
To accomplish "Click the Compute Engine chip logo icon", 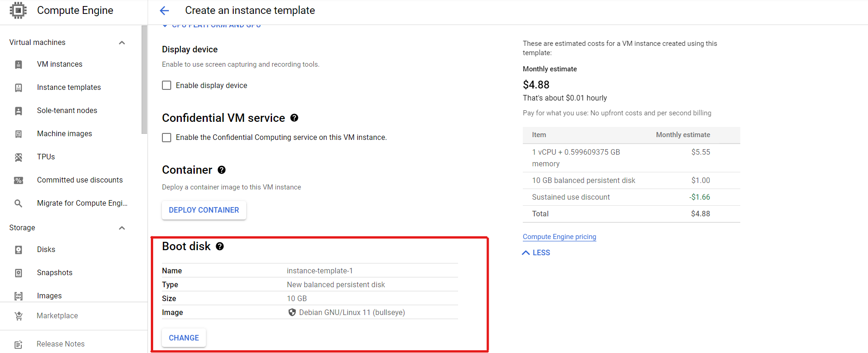I will (x=18, y=10).
